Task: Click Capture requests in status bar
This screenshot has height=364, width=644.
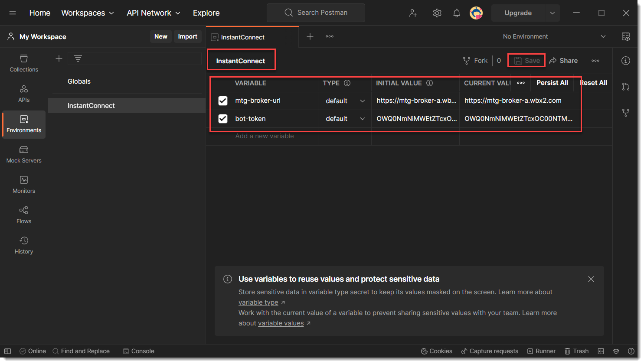Action: coord(490,351)
